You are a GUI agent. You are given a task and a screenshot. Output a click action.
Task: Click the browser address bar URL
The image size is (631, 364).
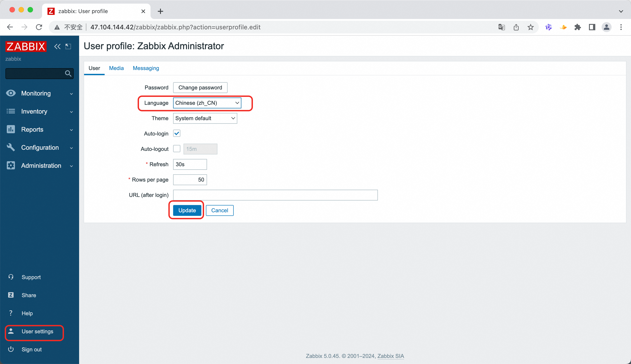(175, 27)
